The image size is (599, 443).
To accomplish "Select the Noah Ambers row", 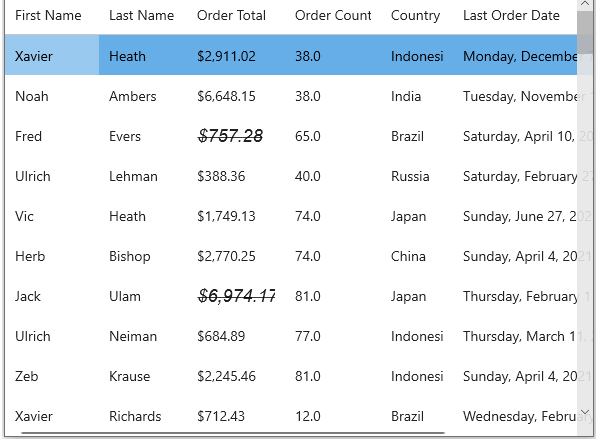I will [x=291, y=96].
